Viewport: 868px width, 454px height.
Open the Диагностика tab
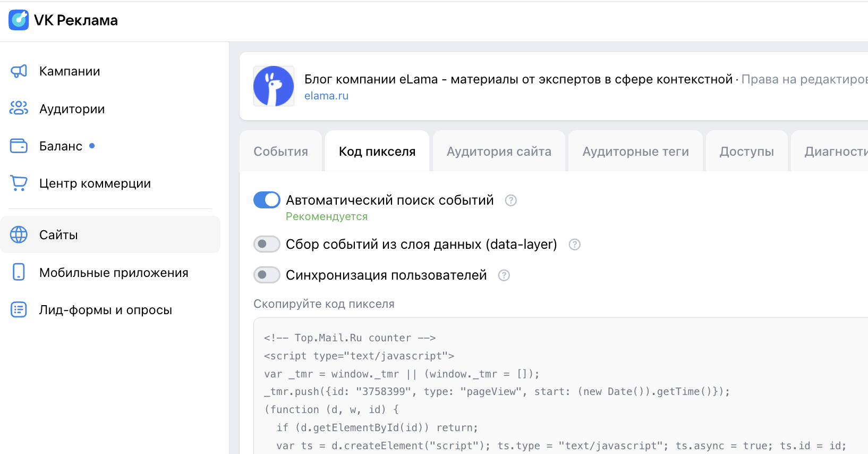(830, 152)
